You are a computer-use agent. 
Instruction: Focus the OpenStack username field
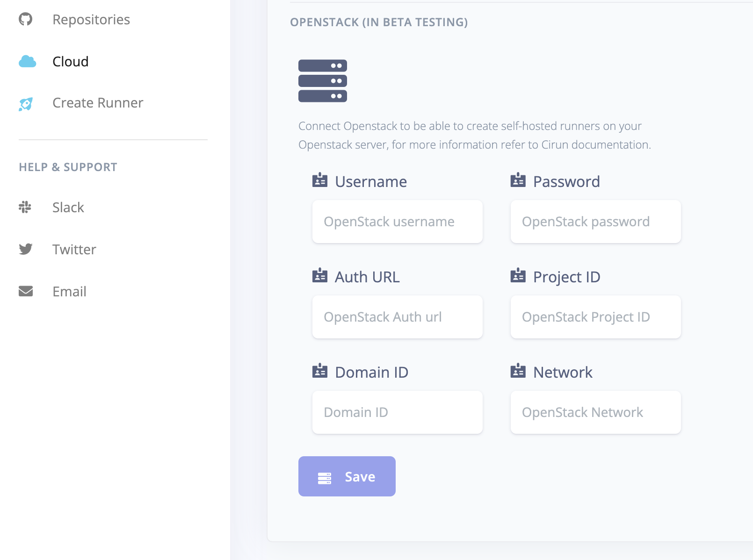click(398, 222)
